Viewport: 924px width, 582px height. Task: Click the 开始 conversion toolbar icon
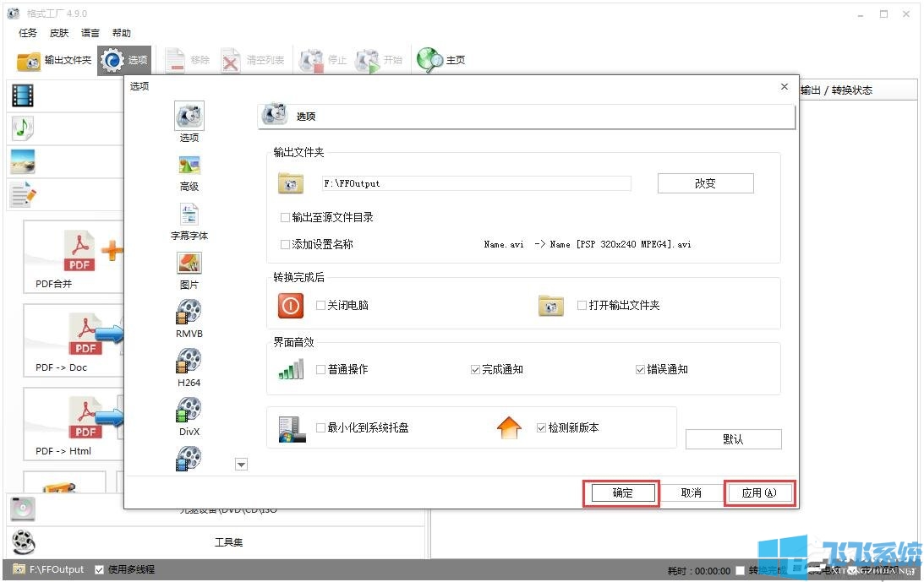click(380, 60)
